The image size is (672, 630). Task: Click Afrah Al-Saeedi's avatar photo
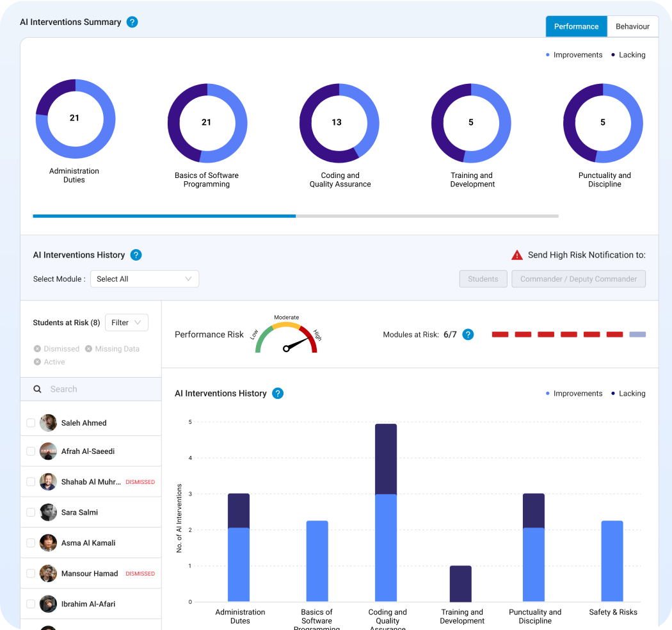(x=48, y=451)
